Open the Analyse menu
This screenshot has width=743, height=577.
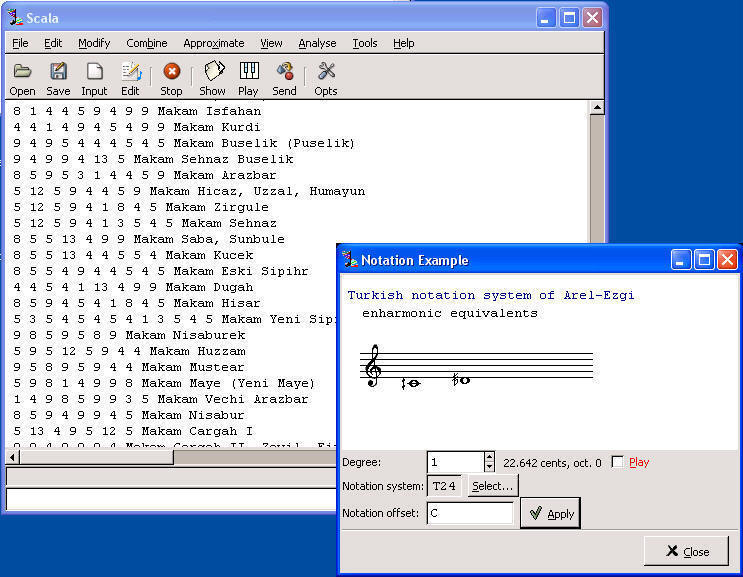pos(317,43)
